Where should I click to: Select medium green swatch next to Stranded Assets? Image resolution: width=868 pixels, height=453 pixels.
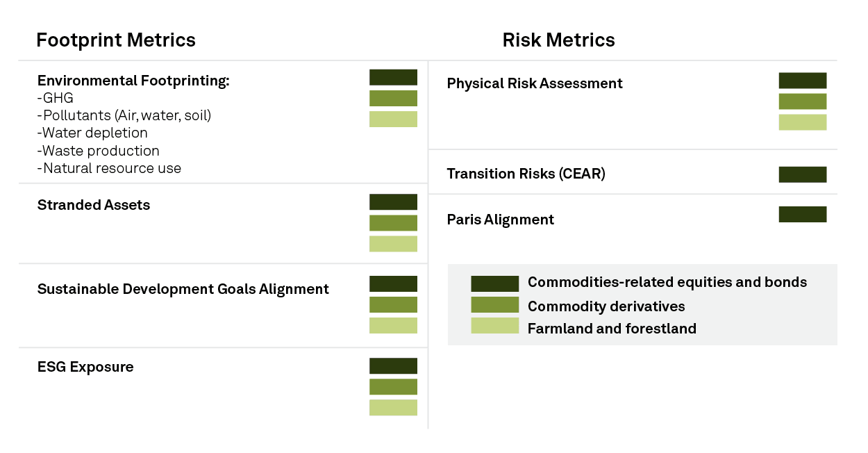point(393,223)
